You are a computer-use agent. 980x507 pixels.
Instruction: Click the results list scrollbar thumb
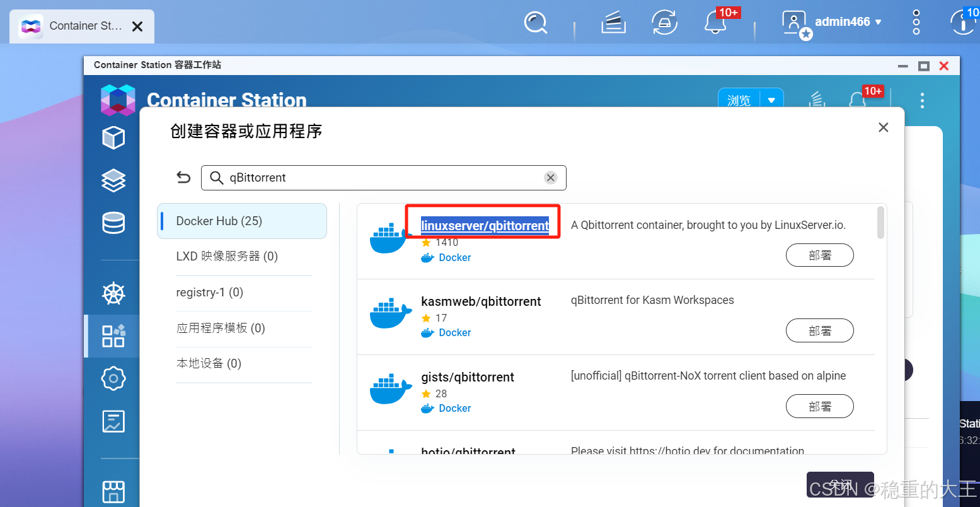click(x=880, y=223)
